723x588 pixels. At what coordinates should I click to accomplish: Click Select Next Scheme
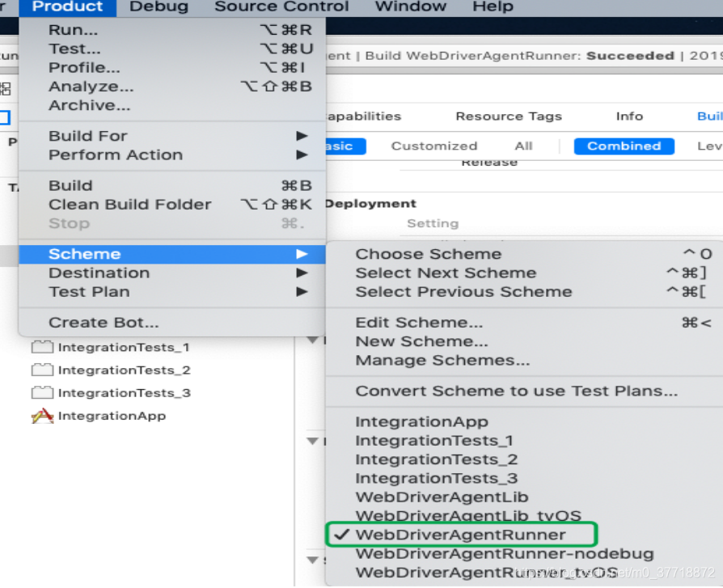pyautogui.click(x=524, y=273)
